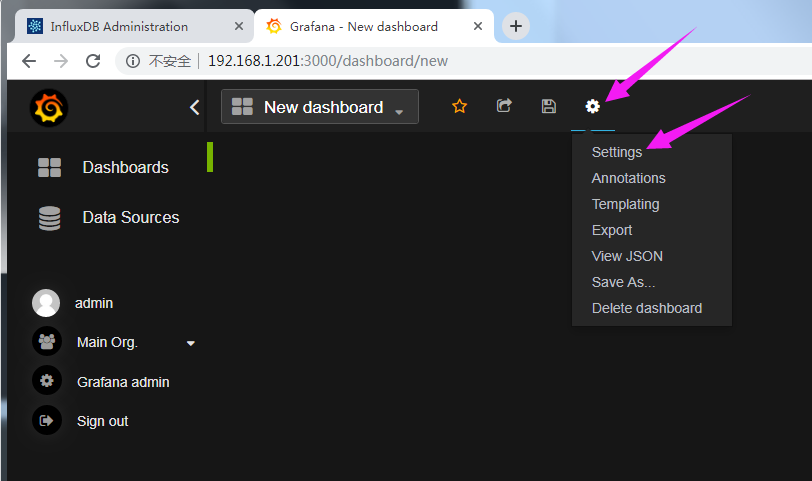The image size is (812, 481).
Task: Click the Grafana tab favicon
Action: (x=274, y=26)
